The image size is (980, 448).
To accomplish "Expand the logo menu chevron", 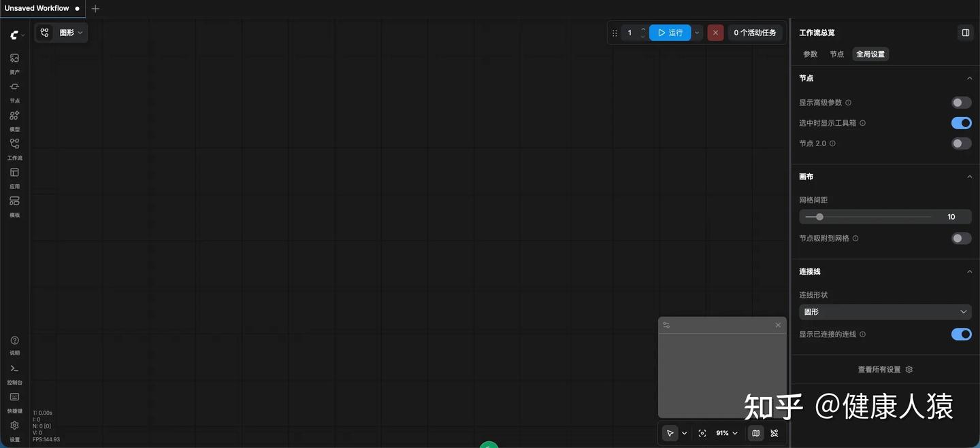I will click(x=23, y=35).
